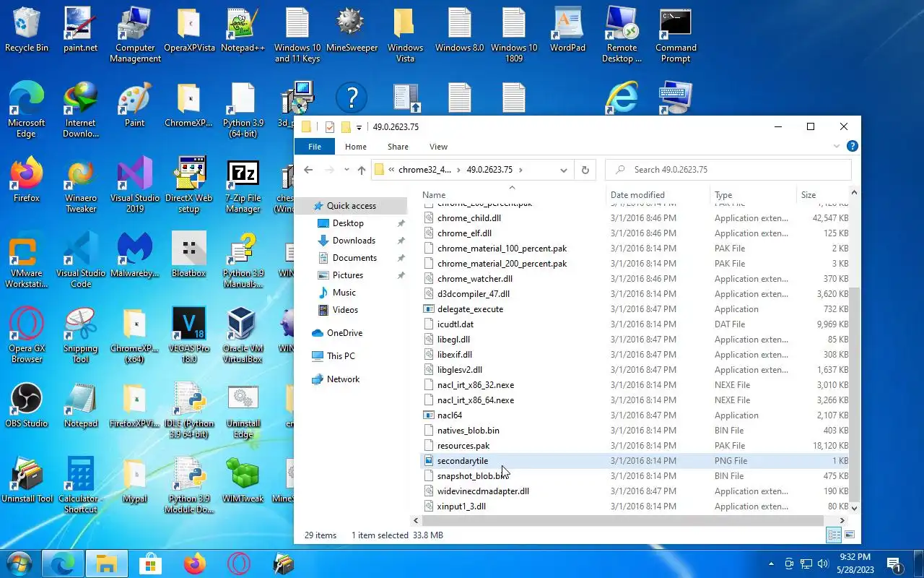Select Documents in navigation pane
Image resolution: width=924 pixels, height=578 pixels.
[354, 258]
